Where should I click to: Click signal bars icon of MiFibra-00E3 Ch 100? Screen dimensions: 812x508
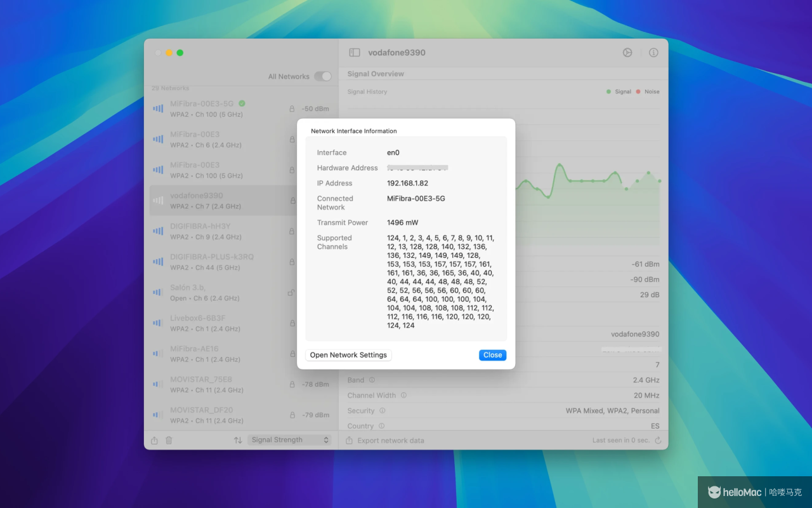(158, 170)
